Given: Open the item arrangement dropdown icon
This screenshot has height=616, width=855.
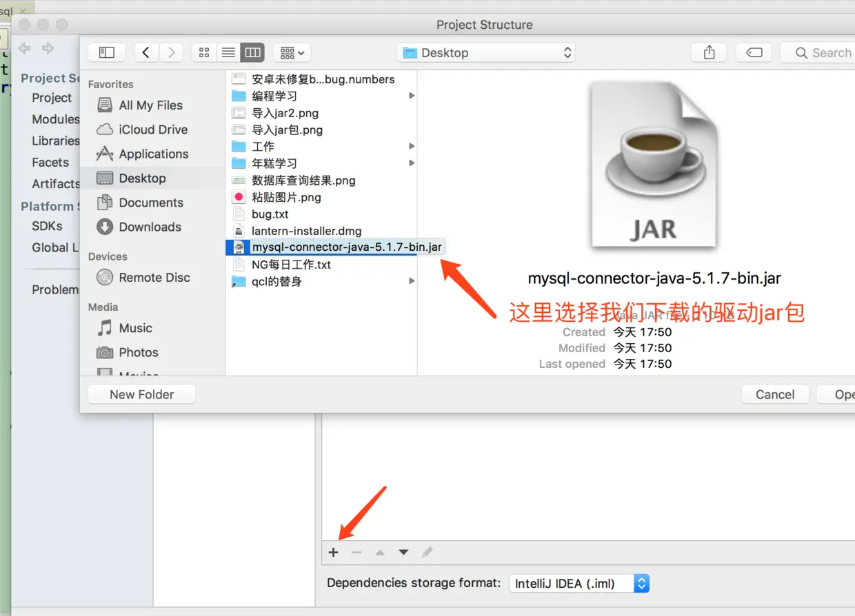Looking at the screenshot, I should [292, 52].
